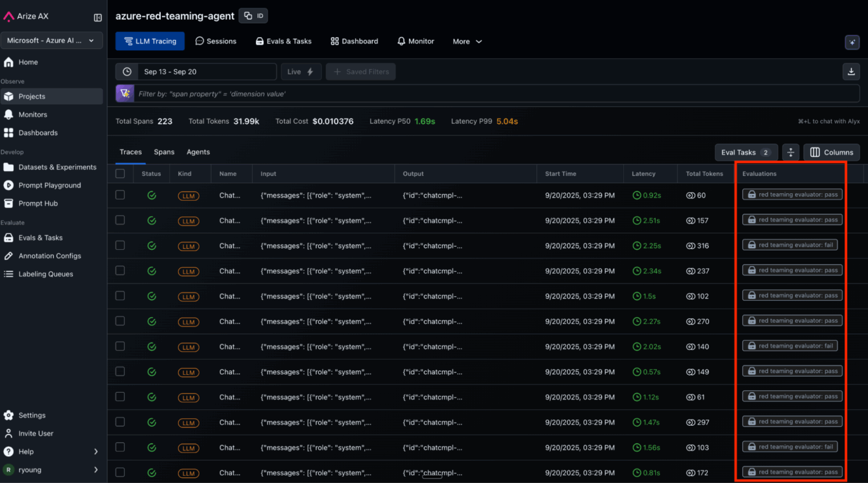Open Settings in the sidebar
The height and width of the screenshot is (483, 868).
[x=51, y=416]
